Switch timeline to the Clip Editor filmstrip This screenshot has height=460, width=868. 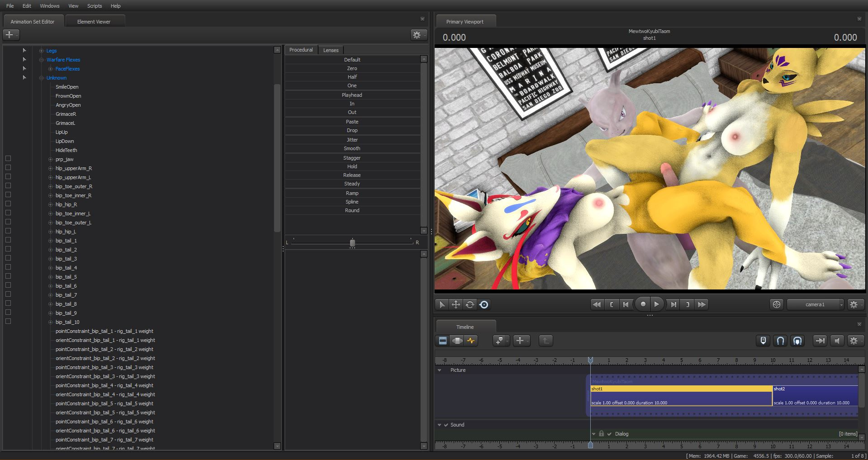tap(443, 341)
